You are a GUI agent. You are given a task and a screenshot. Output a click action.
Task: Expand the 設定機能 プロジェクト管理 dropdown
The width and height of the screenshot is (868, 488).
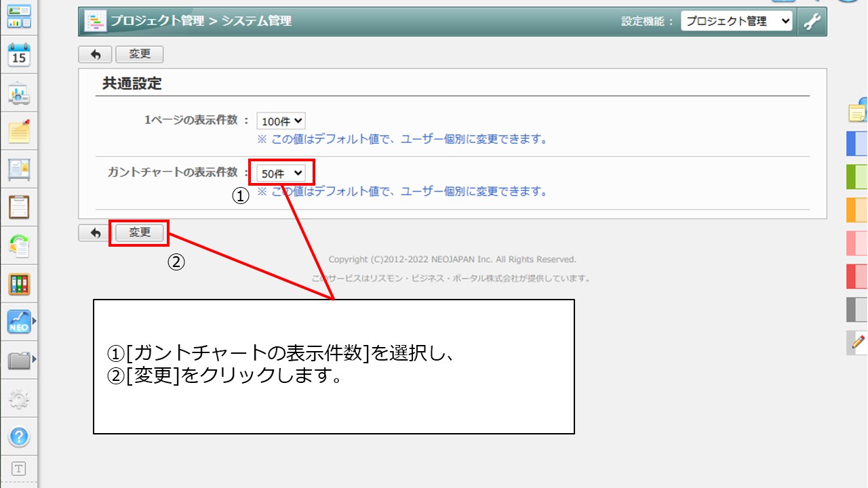click(736, 22)
